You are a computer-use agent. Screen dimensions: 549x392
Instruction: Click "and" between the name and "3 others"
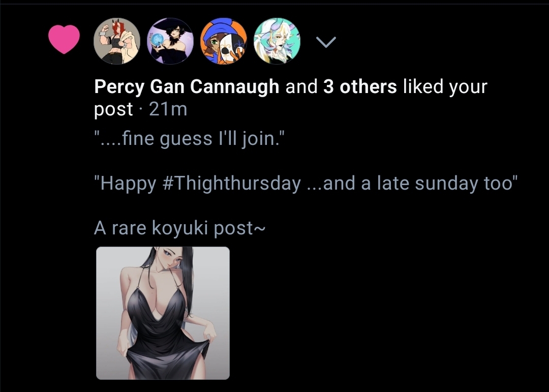301,87
